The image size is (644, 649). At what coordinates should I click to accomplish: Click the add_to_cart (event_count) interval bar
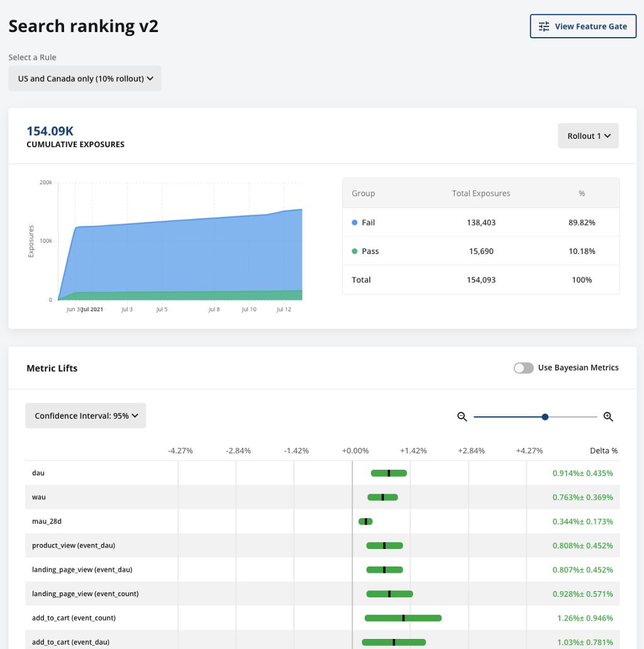point(403,618)
